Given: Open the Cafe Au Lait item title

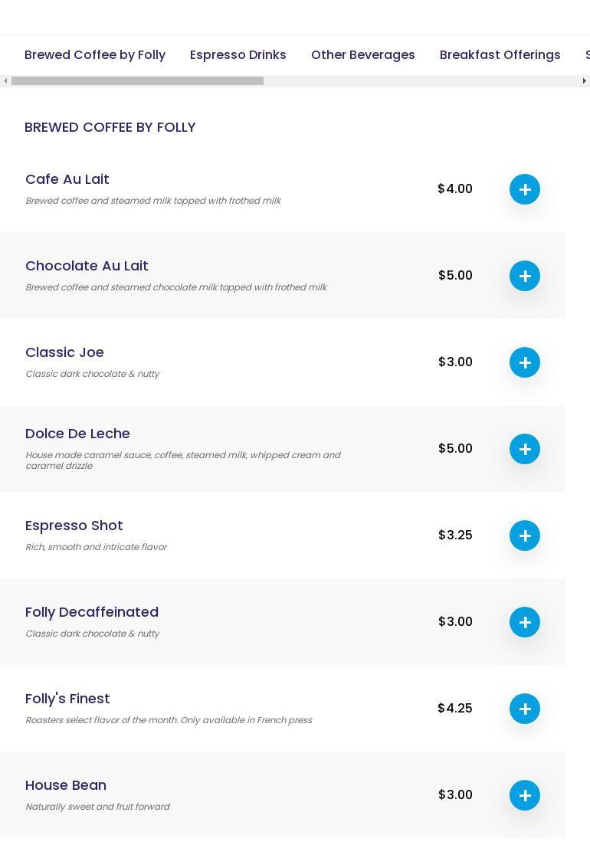Looking at the screenshot, I should tap(67, 179).
